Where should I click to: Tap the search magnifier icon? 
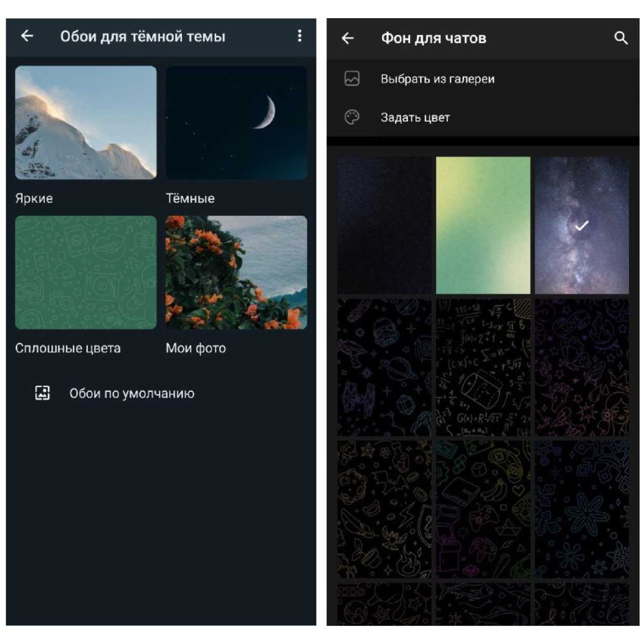click(621, 38)
